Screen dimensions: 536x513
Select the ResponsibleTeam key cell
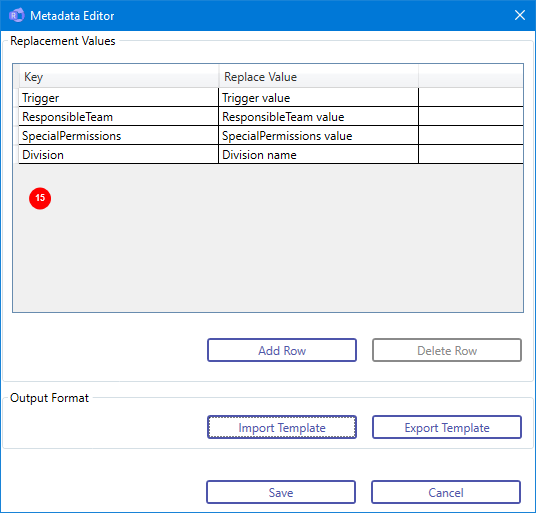(x=119, y=117)
